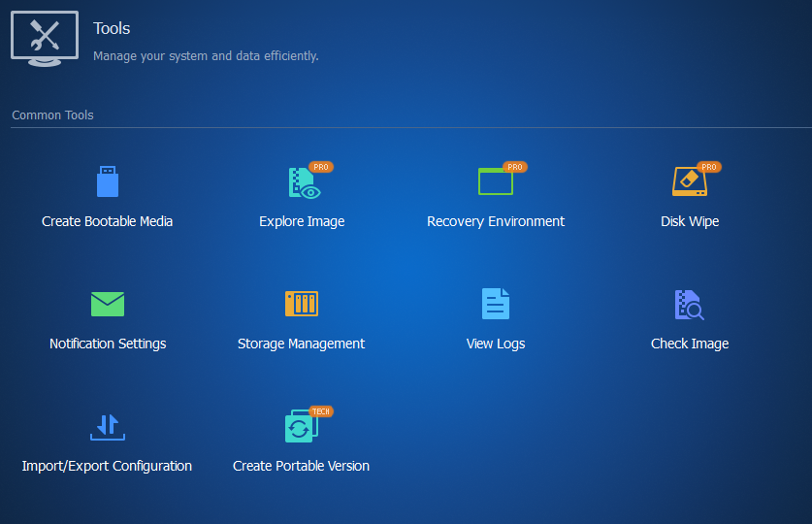Open the Notification Settings envelope icon
The width and height of the screenshot is (812, 524).
pyautogui.click(x=108, y=304)
